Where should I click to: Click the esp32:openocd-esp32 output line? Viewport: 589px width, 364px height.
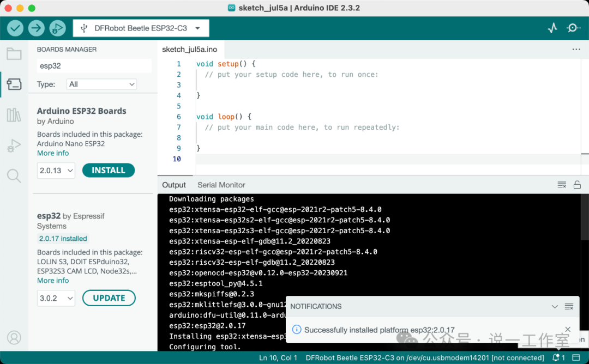(x=258, y=273)
